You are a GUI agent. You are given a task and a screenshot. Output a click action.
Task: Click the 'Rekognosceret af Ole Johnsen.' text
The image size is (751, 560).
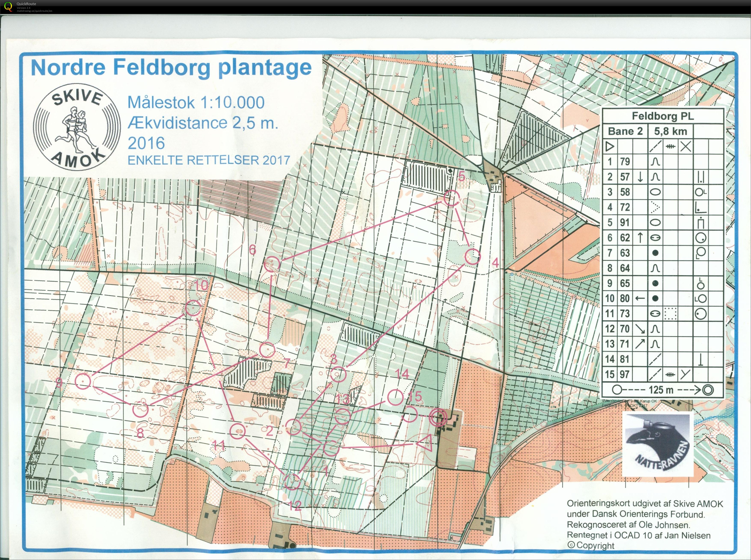coord(629,525)
